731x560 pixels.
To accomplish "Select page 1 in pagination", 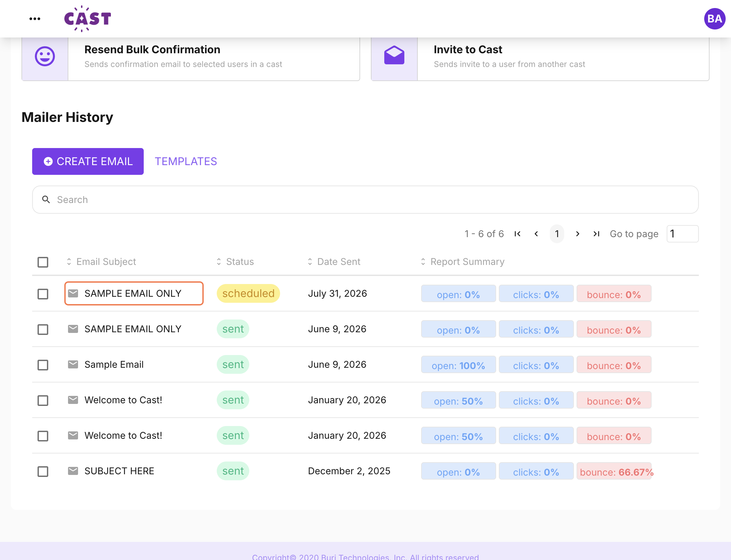I will point(557,234).
